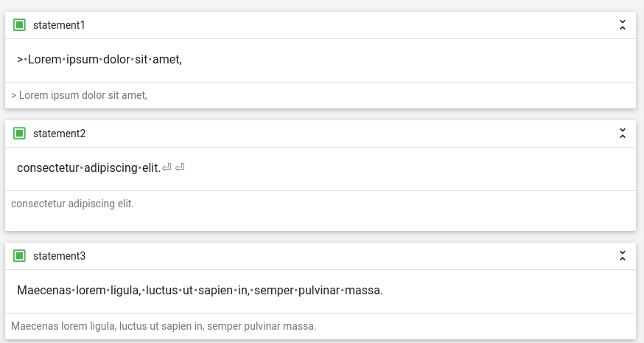Focus the 'Maecenas·lorem·ligula' editor field
The height and width of the screenshot is (343, 644).
(321, 291)
